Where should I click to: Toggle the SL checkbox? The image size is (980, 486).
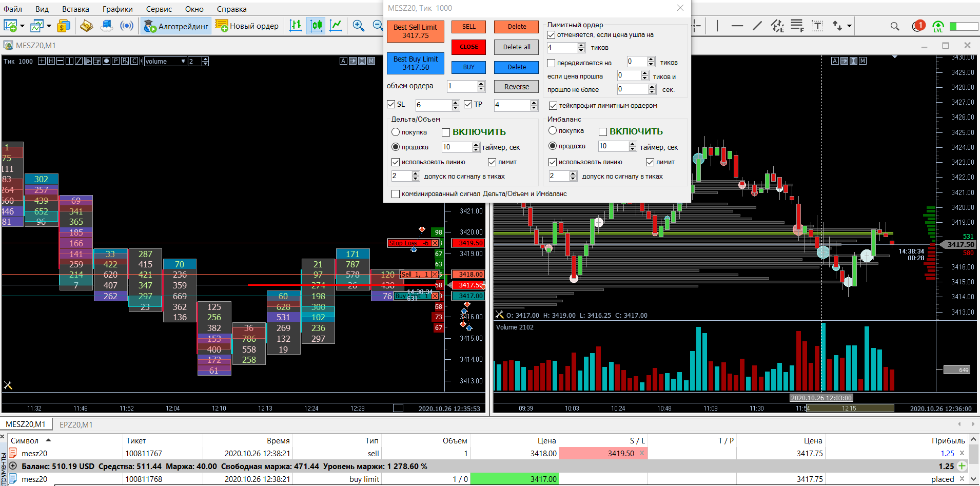[x=391, y=104]
